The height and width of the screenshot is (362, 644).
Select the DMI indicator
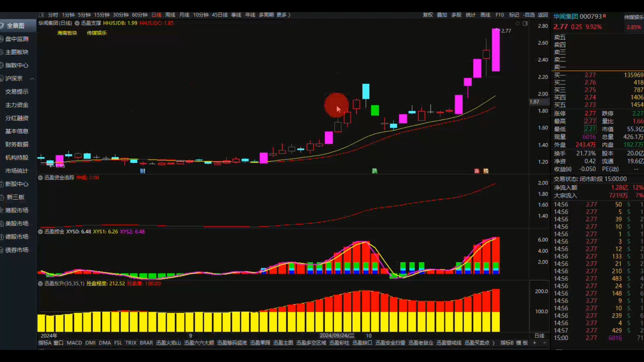point(90,343)
